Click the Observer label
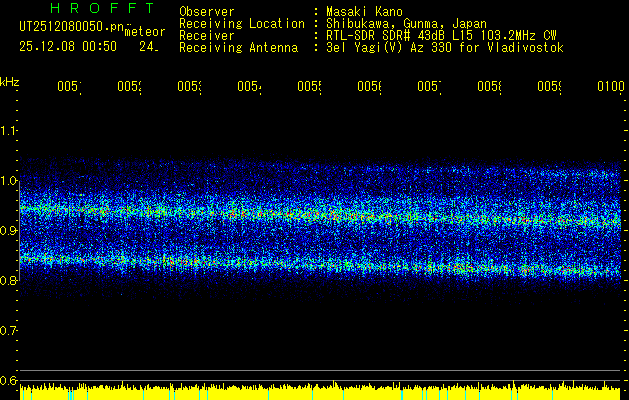Screen dimensions: 629x400 207,12
